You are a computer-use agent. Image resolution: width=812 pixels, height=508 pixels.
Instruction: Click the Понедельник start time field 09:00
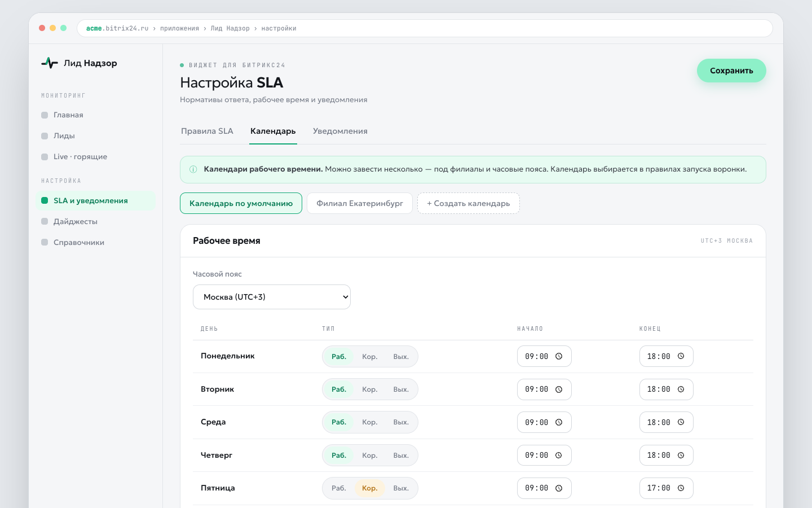pyautogui.click(x=544, y=357)
